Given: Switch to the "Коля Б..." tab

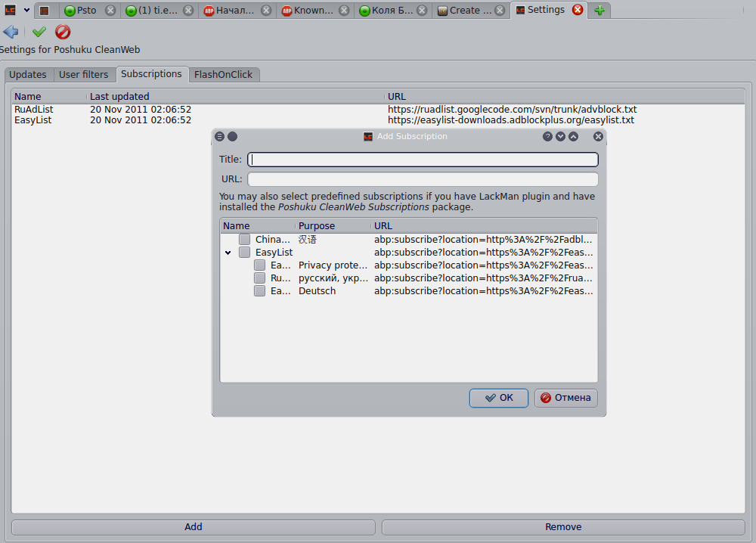Looking at the screenshot, I should [386, 10].
